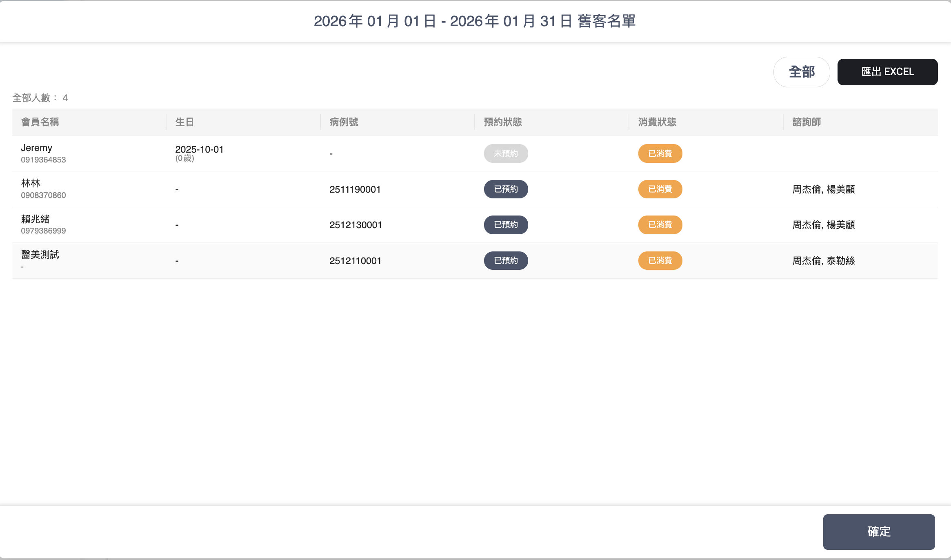This screenshot has width=951, height=560.
Task: Click the 病例號 column header
Action: pyautogui.click(x=344, y=122)
